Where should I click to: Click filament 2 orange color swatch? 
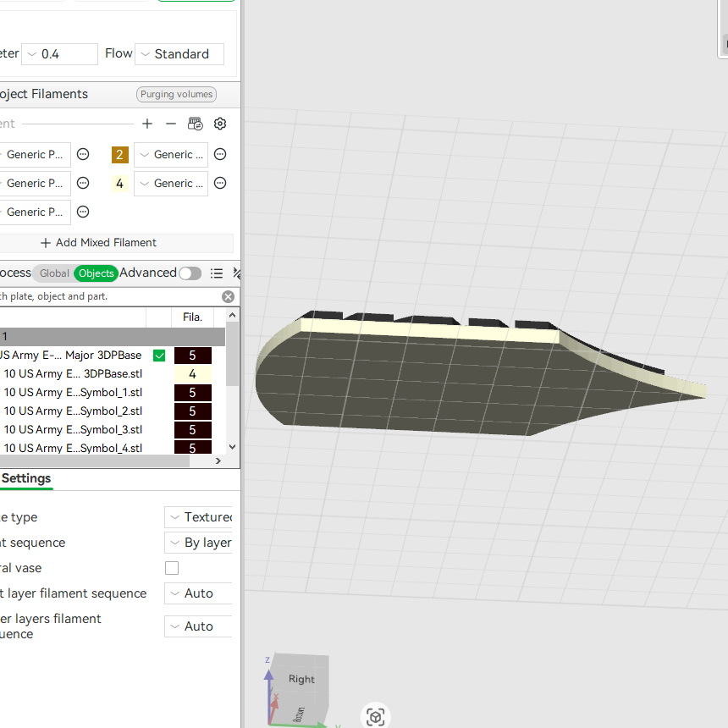click(x=120, y=155)
